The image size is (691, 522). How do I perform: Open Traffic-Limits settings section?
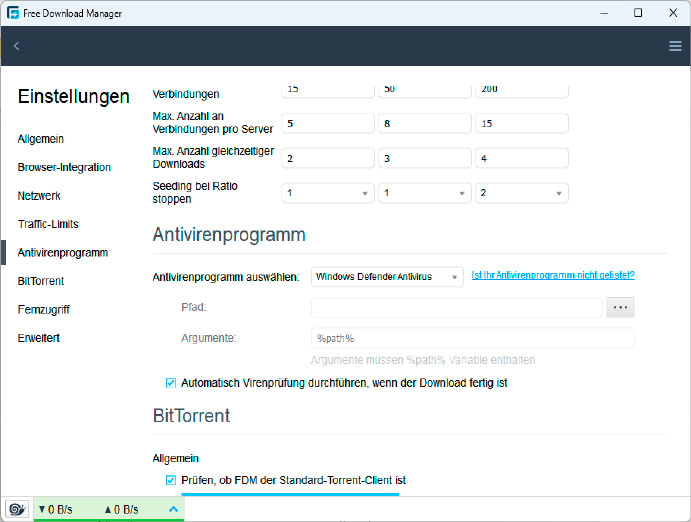tap(48, 224)
